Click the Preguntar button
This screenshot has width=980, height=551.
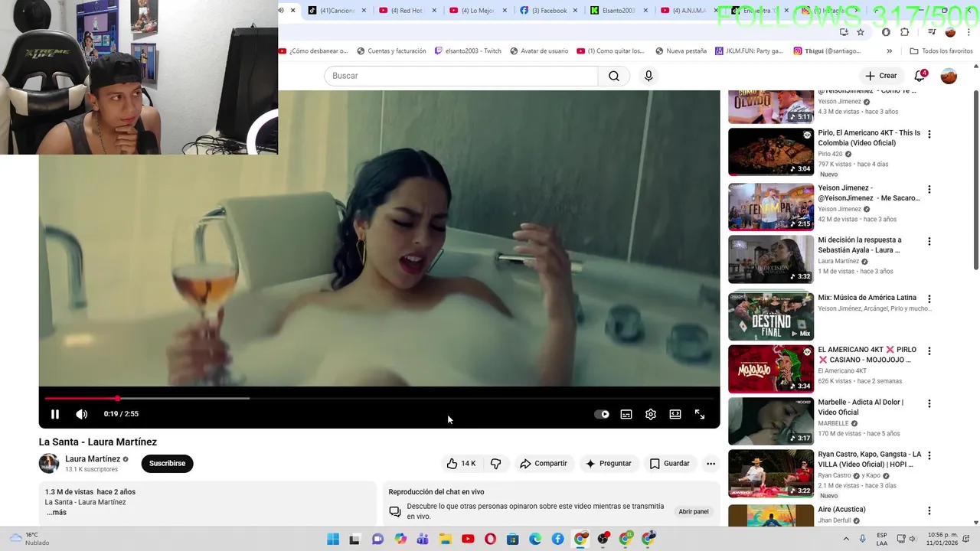click(609, 464)
